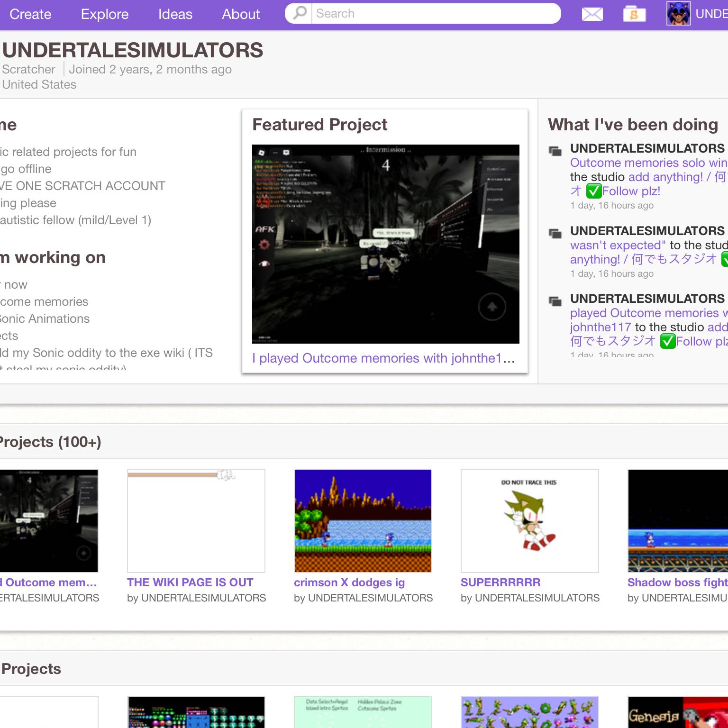Open the Create menu item
This screenshot has height=728, width=728.
(x=30, y=14)
